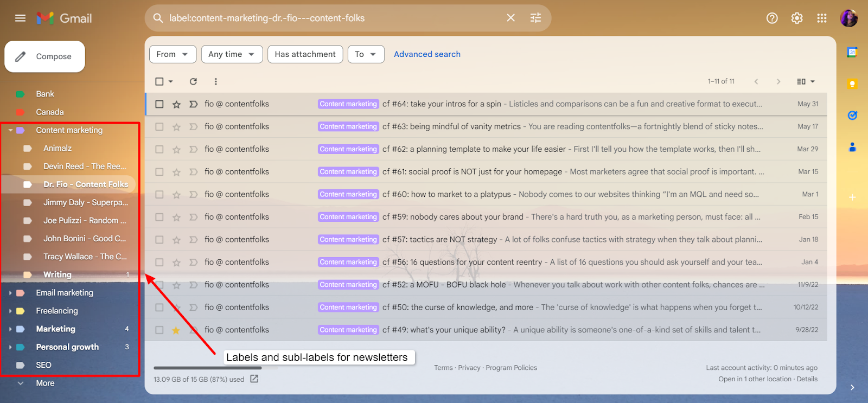Expand the Freelancing label
Screen dimensions: 868x403
(10, 311)
